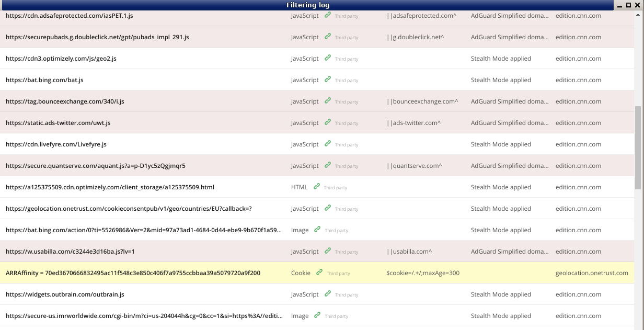644x330 pixels.
Task: Click the link icon in the Livefyre.js row
Action: click(x=328, y=144)
